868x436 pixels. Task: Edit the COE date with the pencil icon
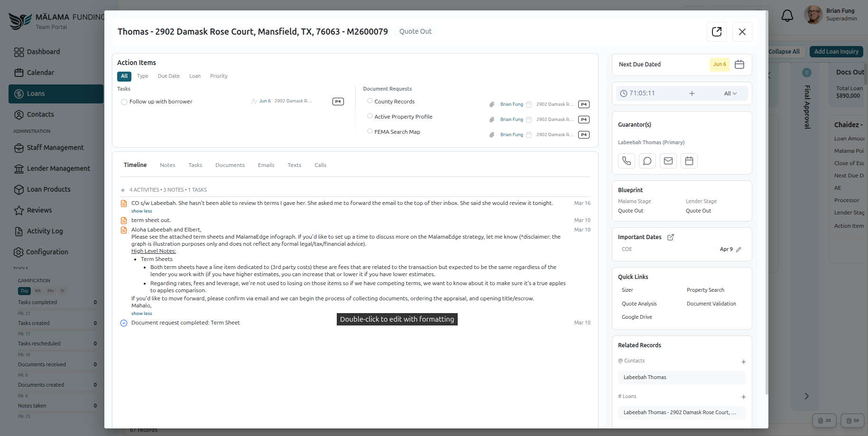739,249
